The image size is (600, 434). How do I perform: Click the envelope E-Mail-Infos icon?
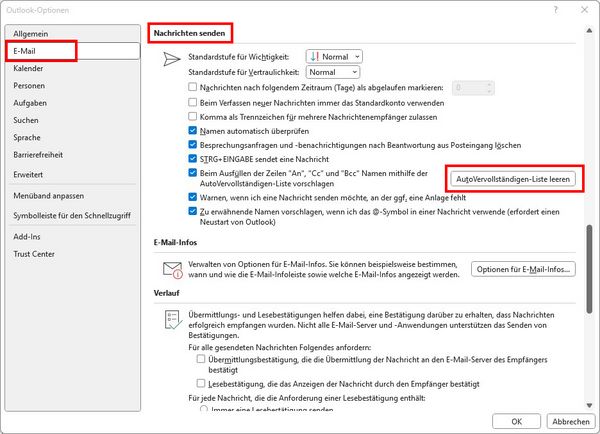173,270
